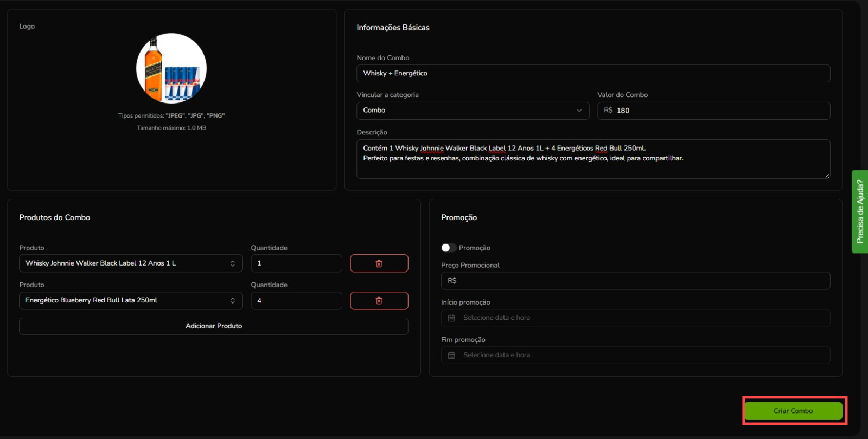Image resolution: width=868 pixels, height=439 pixels.
Task: Open the Energético Blueberry Red Bull product selector
Action: click(x=131, y=301)
